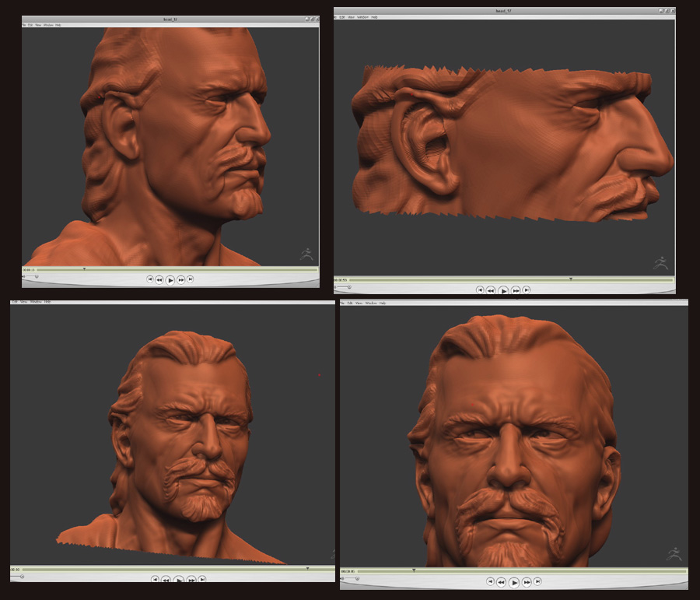Open the Window menu in bottom-right window
This screenshot has height=600, width=700.
[371, 303]
